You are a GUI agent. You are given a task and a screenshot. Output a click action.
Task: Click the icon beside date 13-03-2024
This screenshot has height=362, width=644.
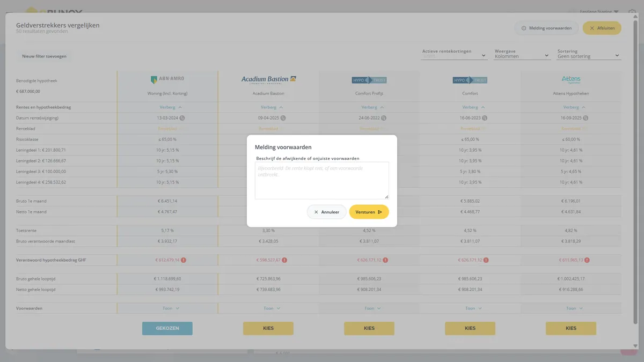click(182, 117)
